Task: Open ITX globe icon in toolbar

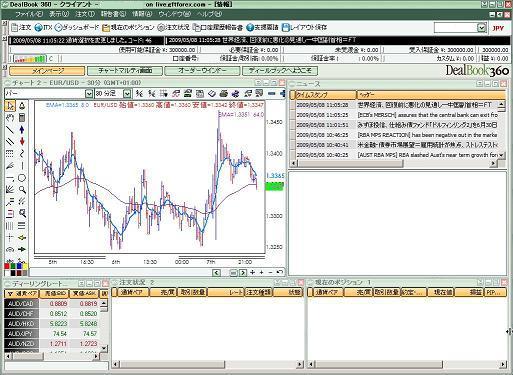Action: tap(43, 27)
